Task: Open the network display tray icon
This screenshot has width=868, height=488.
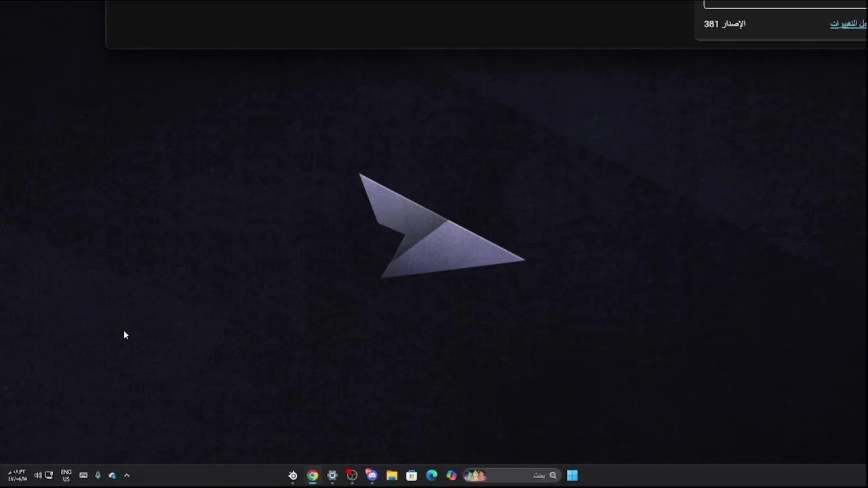Action: tap(49, 475)
